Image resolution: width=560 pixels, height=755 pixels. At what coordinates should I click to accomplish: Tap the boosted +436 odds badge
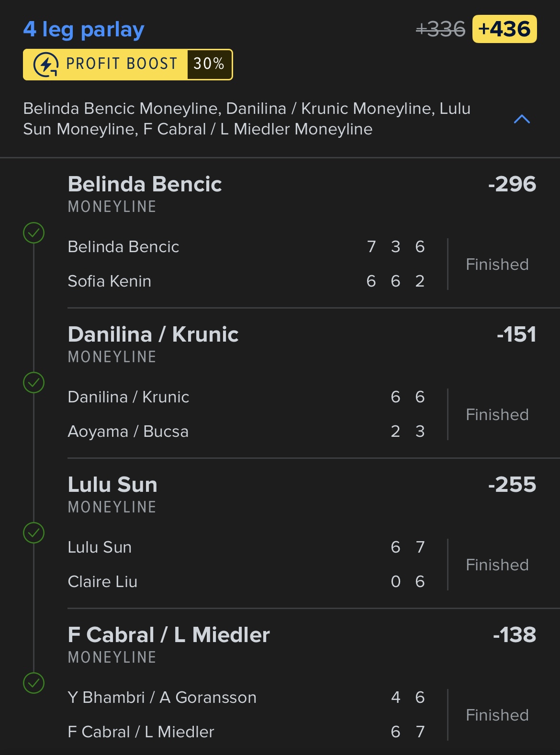tap(504, 29)
